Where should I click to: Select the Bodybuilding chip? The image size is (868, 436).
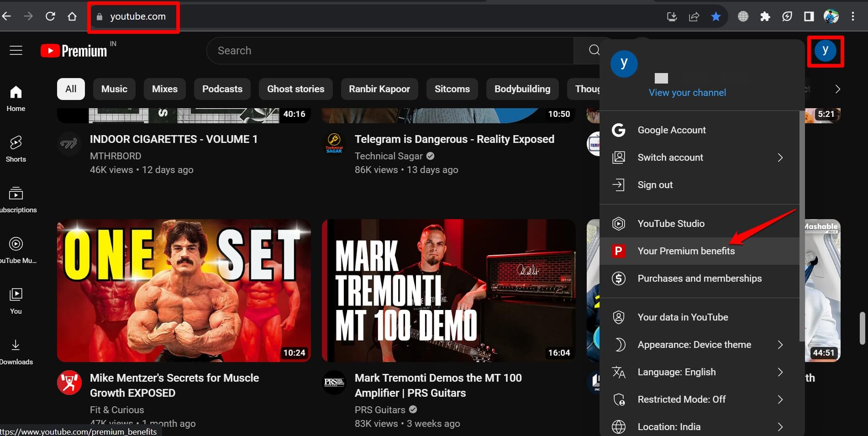(522, 89)
